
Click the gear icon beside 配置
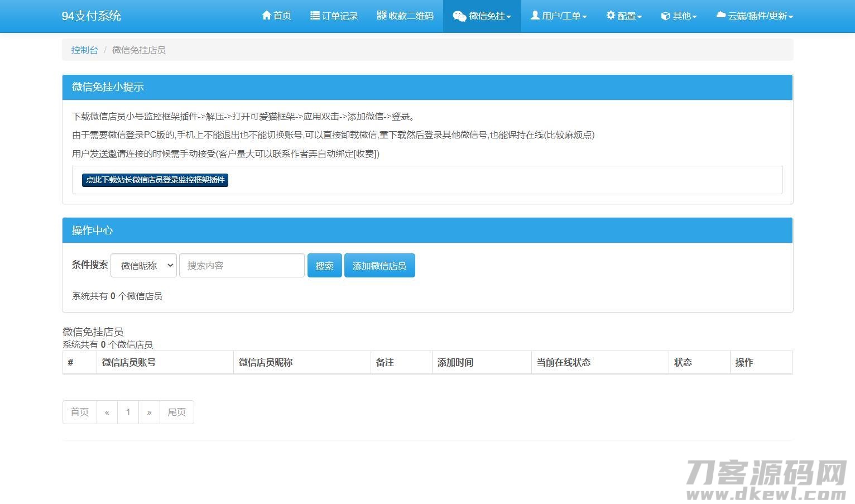[611, 16]
